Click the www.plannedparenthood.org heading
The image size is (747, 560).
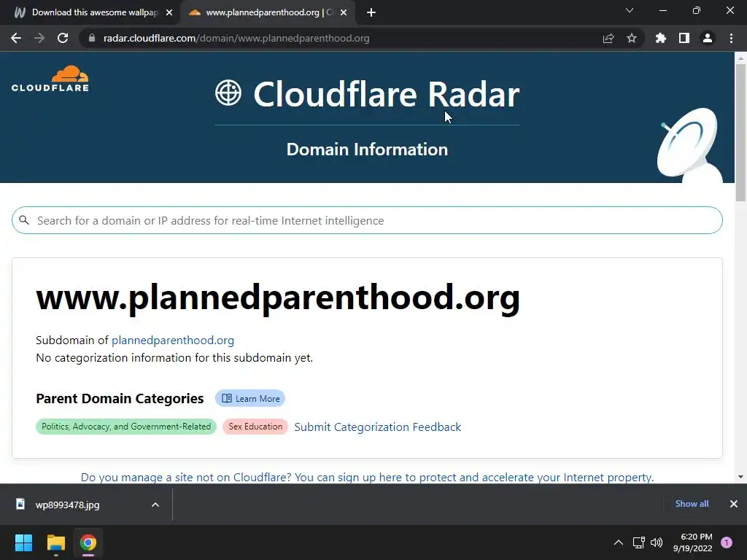[278, 297]
